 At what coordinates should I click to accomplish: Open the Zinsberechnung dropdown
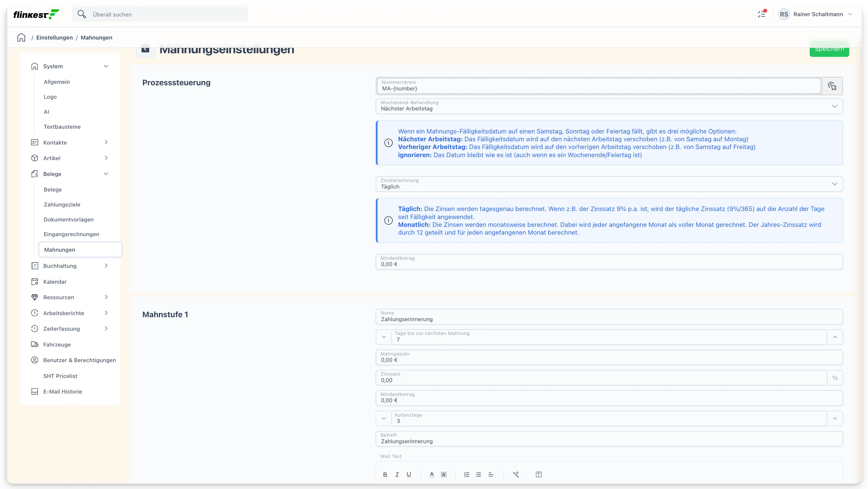[609, 184]
